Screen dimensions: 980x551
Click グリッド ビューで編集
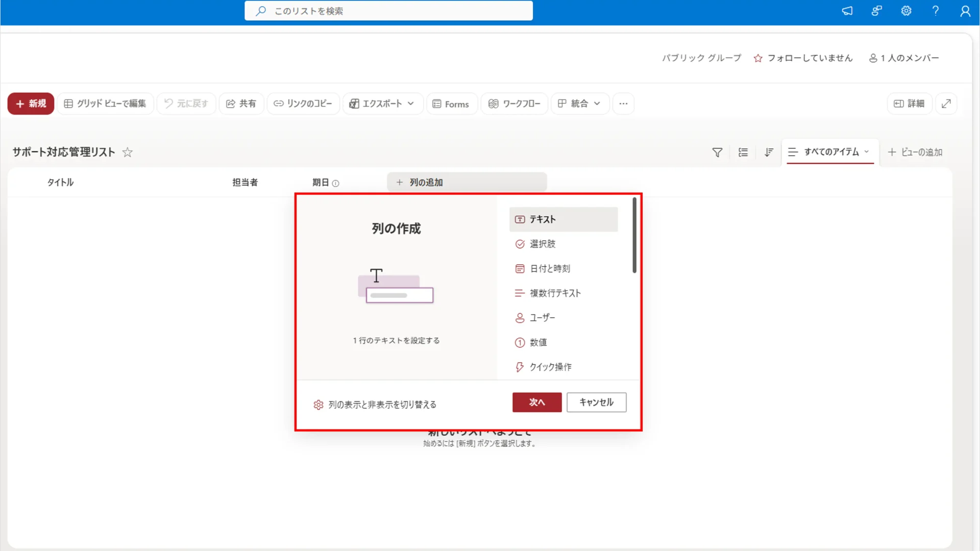point(105,104)
